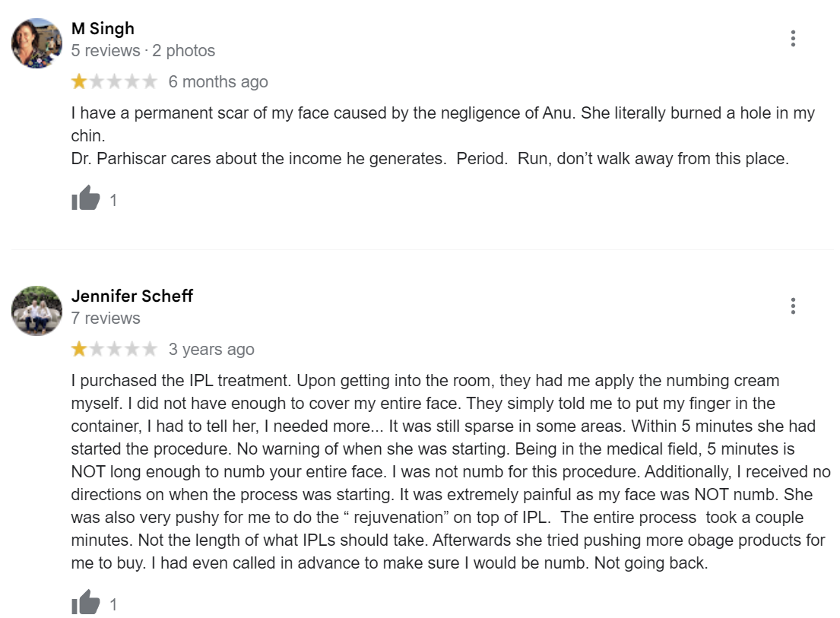This screenshot has width=840, height=618.
Task: Open more options for Jennifer Scheff's review
Action: coord(793,306)
